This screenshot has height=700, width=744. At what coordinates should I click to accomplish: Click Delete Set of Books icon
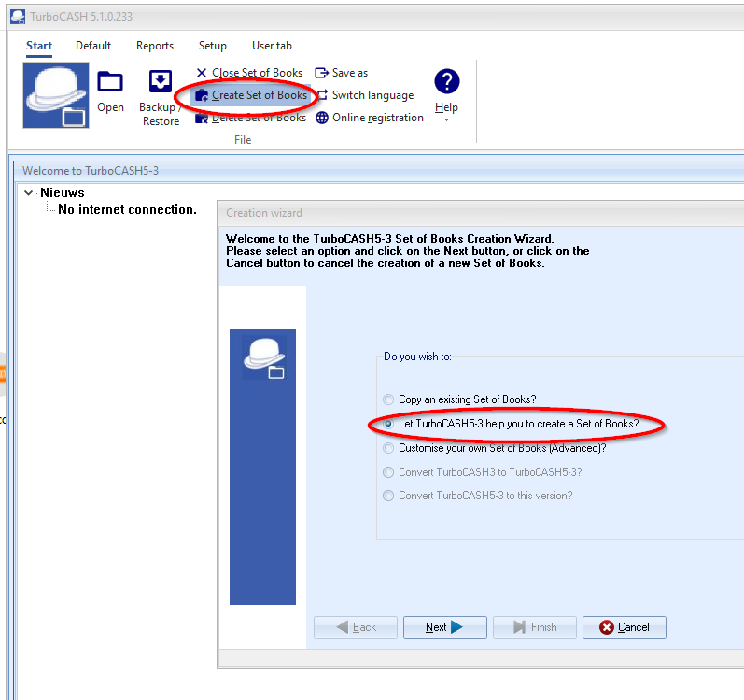(202, 119)
